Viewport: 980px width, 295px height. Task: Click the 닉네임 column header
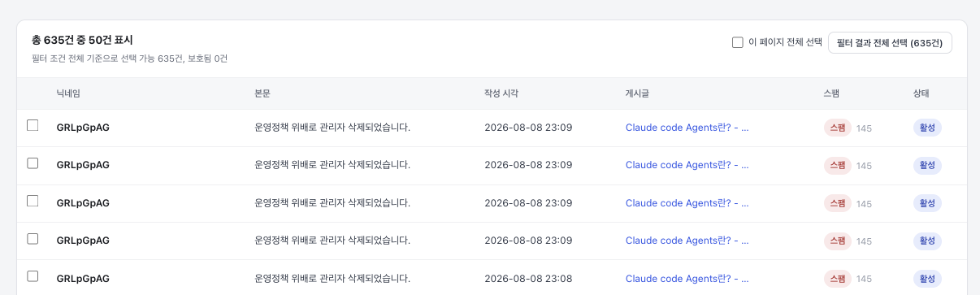coord(68,93)
